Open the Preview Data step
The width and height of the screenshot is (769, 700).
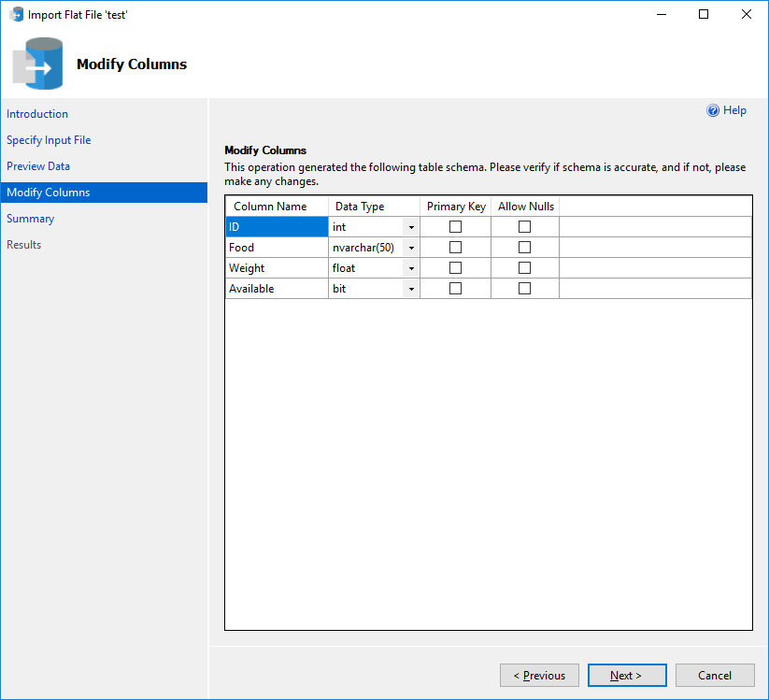click(x=38, y=165)
